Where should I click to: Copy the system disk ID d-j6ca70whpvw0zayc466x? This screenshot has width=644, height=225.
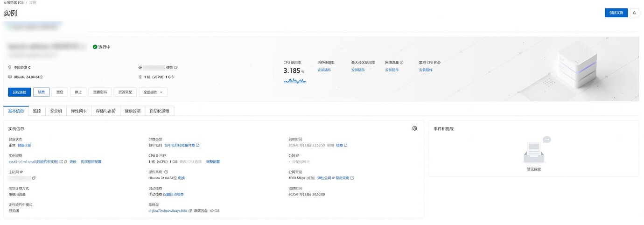click(x=190, y=211)
